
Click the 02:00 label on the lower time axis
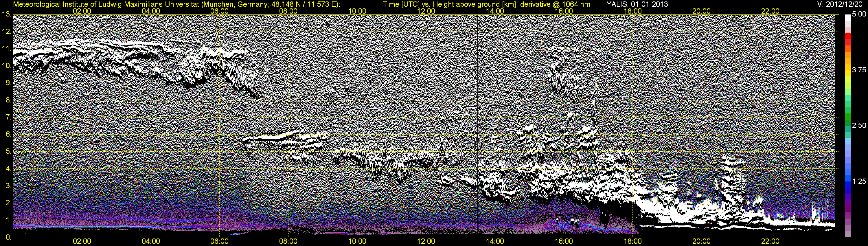click(x=82, y=242)
